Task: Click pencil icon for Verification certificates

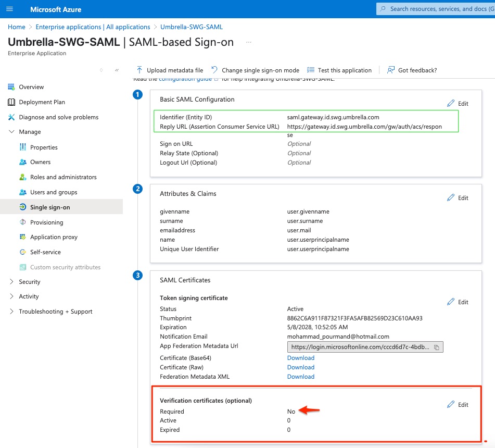Action: coord(451,404)
